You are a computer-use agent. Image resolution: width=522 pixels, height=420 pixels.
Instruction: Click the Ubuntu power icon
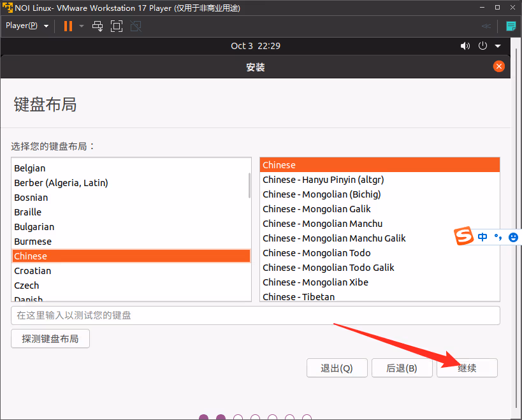pyautogui.click(x=482, y=46)
